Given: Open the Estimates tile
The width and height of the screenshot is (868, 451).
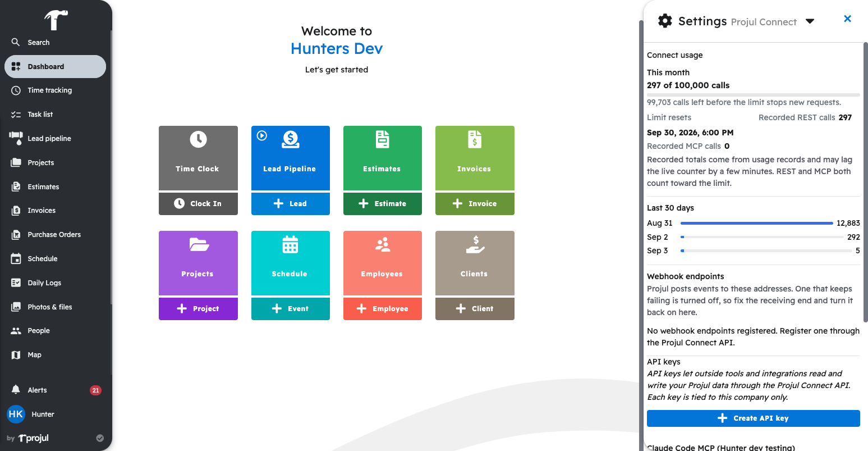Looking at the screenshot, I should 382,158.
